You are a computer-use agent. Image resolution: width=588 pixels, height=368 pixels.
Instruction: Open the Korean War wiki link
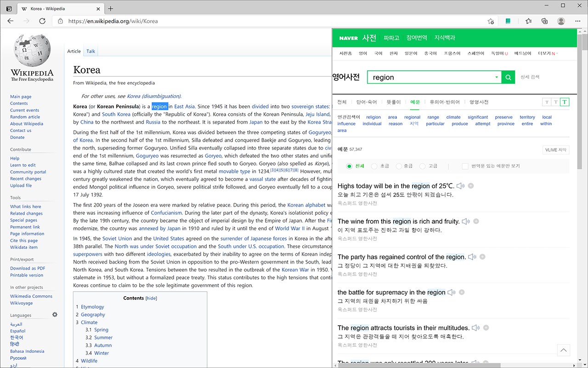click(x=295, y=270)
